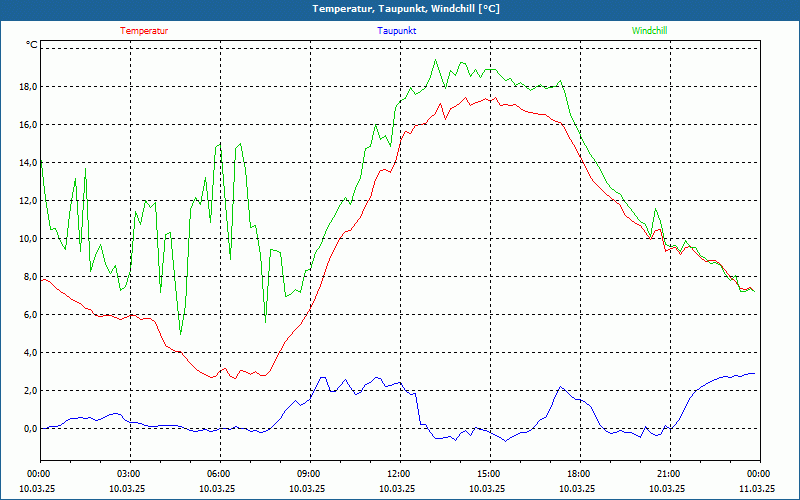
Task: Click the 11.03.25 date label
Action: [x=758, y=489]
